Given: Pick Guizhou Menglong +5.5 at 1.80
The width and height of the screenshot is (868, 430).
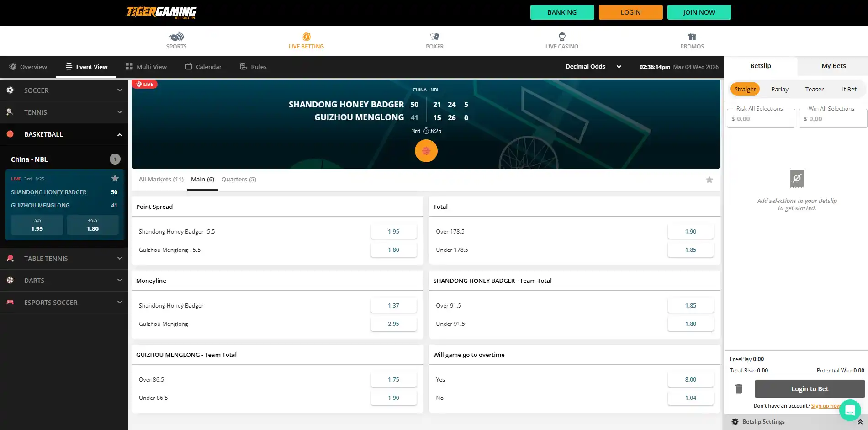Looking at the screenshot, I should pos(393,250).
